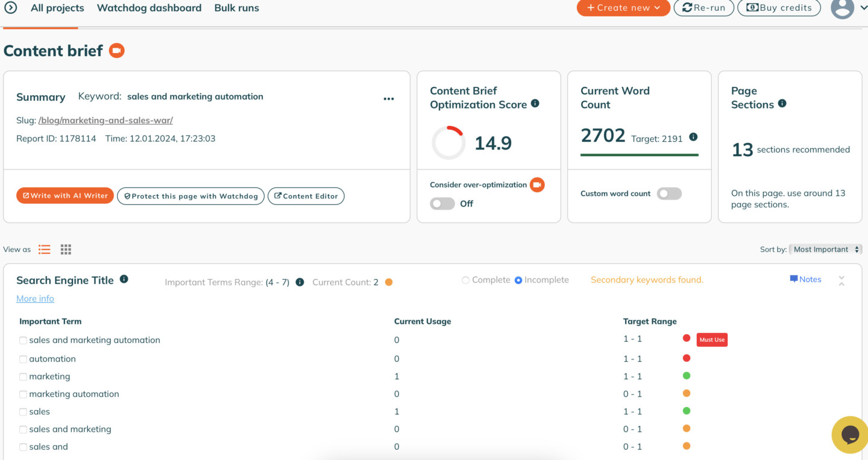Click the Current Usage column header

pyautogui.click(x=423, y=321)
